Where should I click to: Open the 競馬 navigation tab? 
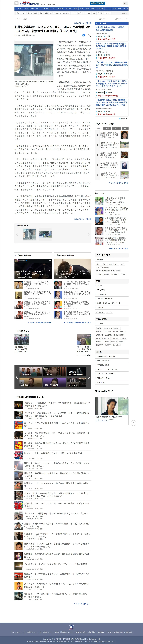(x=93, y=8)
